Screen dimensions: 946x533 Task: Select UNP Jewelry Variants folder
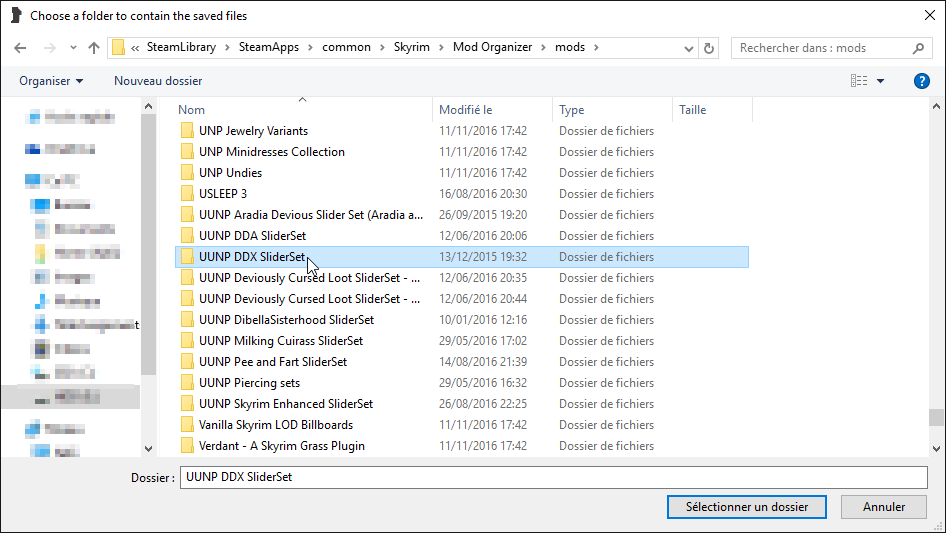[462, 131]
